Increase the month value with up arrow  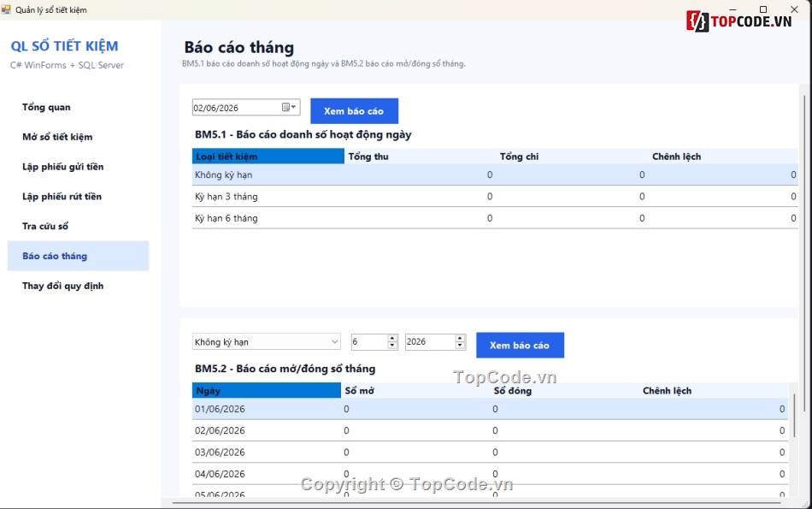coord(392,339)
